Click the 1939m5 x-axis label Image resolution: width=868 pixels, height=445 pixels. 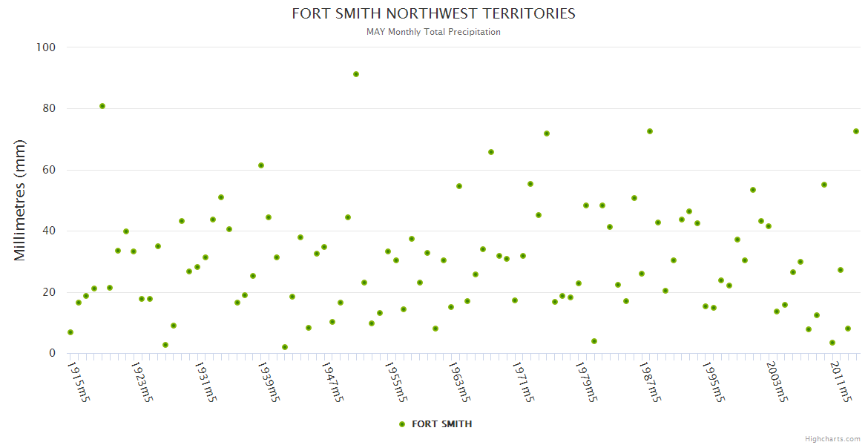click(x=269, y=382)
